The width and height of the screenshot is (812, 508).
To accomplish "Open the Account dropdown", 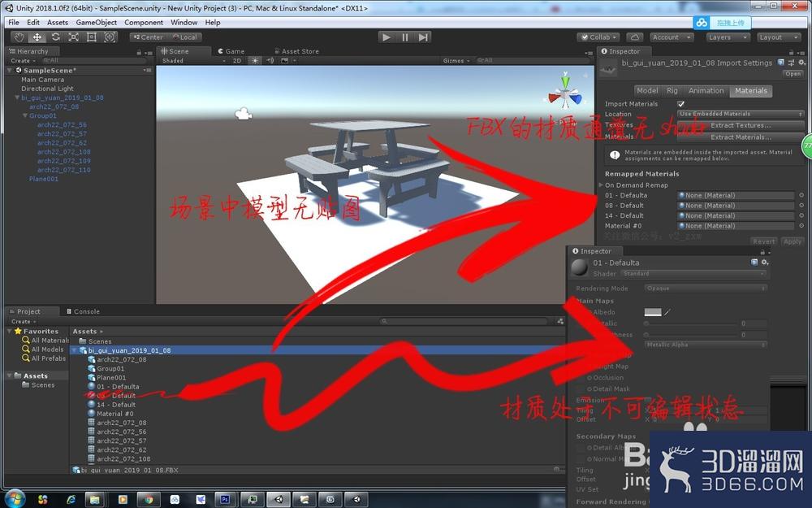I will click(672, 37).
